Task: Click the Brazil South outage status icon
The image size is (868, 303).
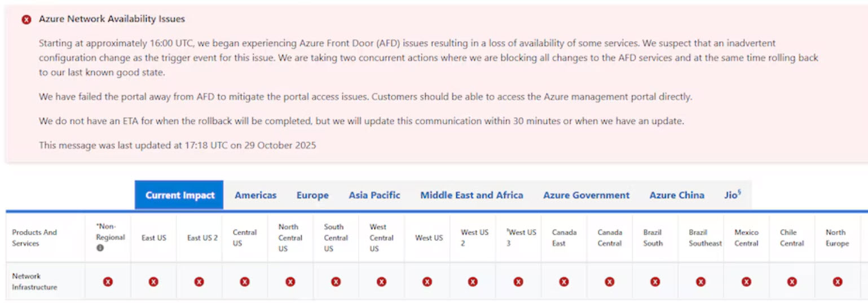Action: (655, 282)
